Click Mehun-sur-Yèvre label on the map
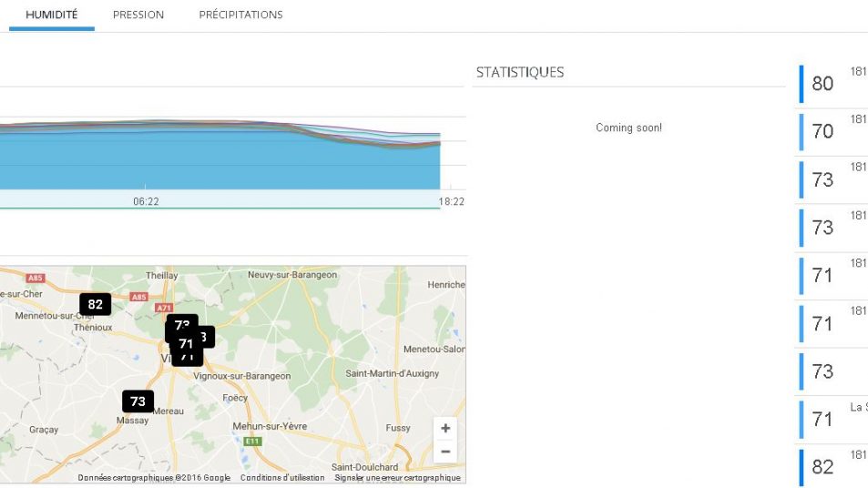Screen dimensions: 868x488 pyautogui.click(x=270, y=426)
